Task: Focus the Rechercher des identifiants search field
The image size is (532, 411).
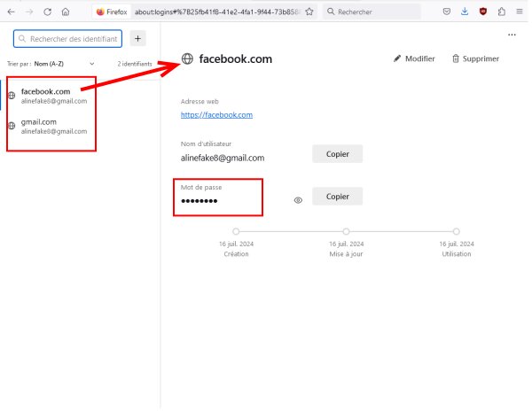Action: point(68,39)
